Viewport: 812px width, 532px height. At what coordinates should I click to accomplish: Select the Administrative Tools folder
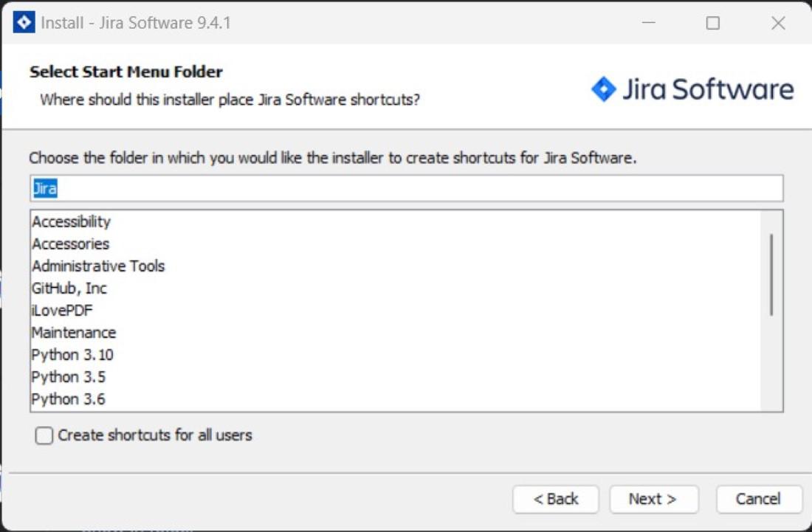tap(97, 266)
